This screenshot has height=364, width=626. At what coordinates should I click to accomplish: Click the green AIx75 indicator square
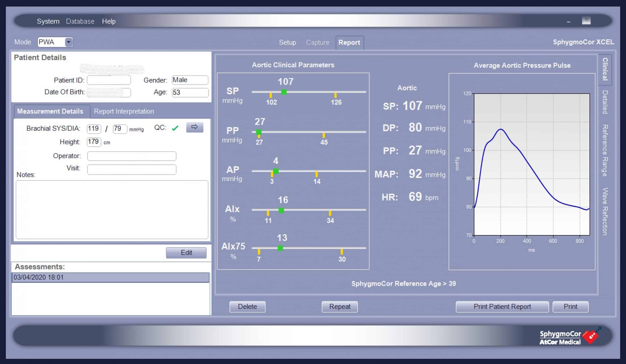click(x=280, y=248)
